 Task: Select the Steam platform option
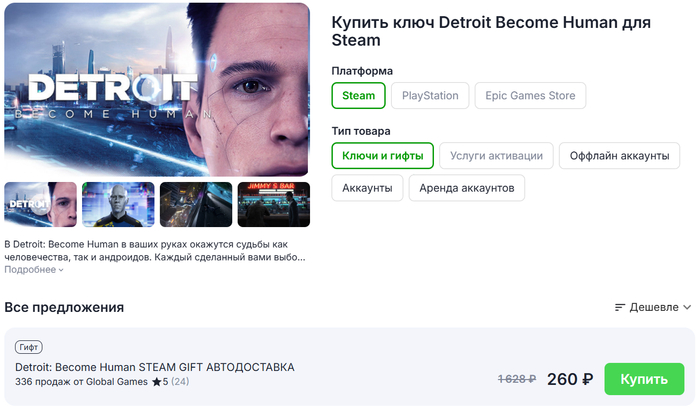pos(359,96)
